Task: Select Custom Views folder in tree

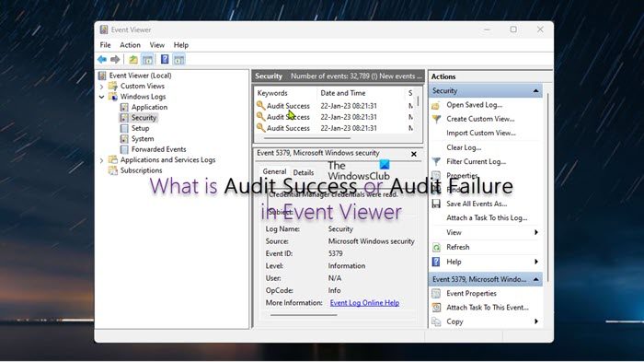Action: click(x=142, y=86)
